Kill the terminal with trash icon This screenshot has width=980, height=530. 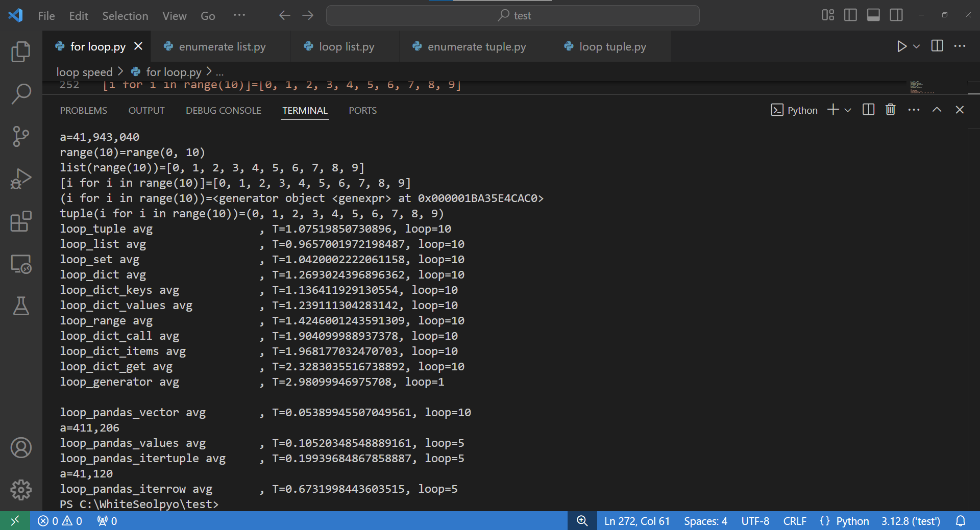(891, 110)
